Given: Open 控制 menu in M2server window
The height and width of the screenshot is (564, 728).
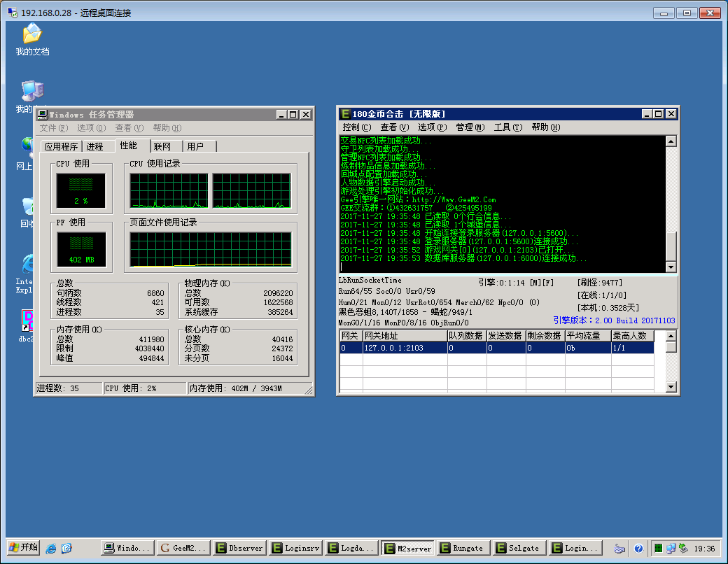Looking at the screenshot, I should coord(356,127).
